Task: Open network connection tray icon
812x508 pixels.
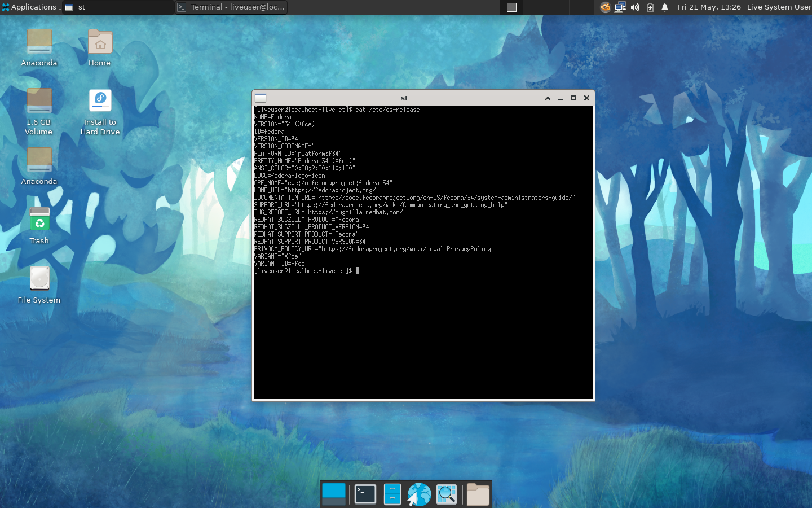Action: [x=620, y=7]
